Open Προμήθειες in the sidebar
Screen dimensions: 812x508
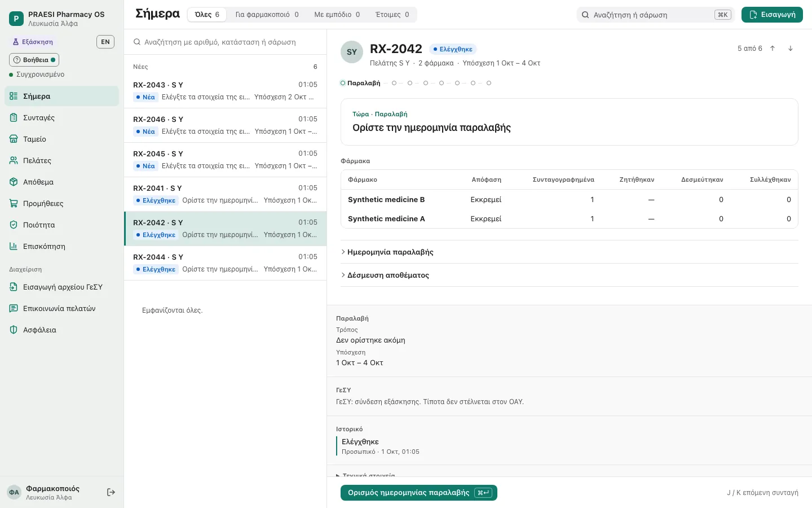tap(62, 203)
